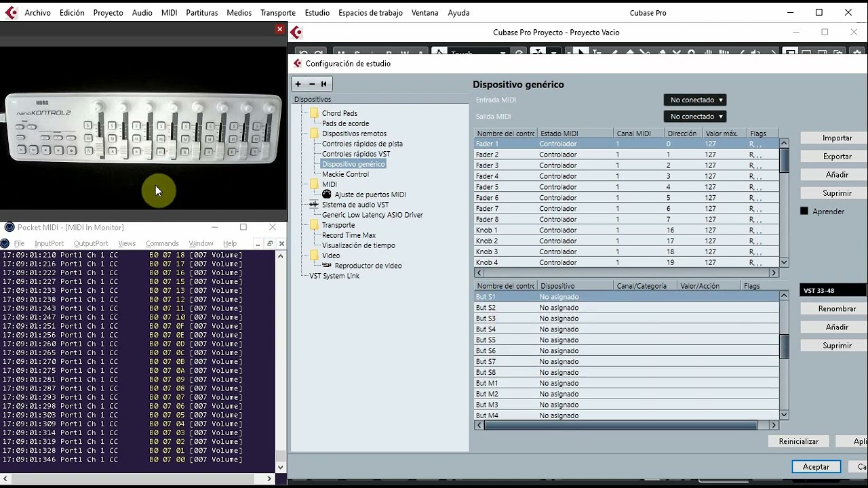Image resolution: width=868 pixels, height=488 pixels.
Task: Click lower table horizontal scrollbar thumb
Action: pos(620,425)
